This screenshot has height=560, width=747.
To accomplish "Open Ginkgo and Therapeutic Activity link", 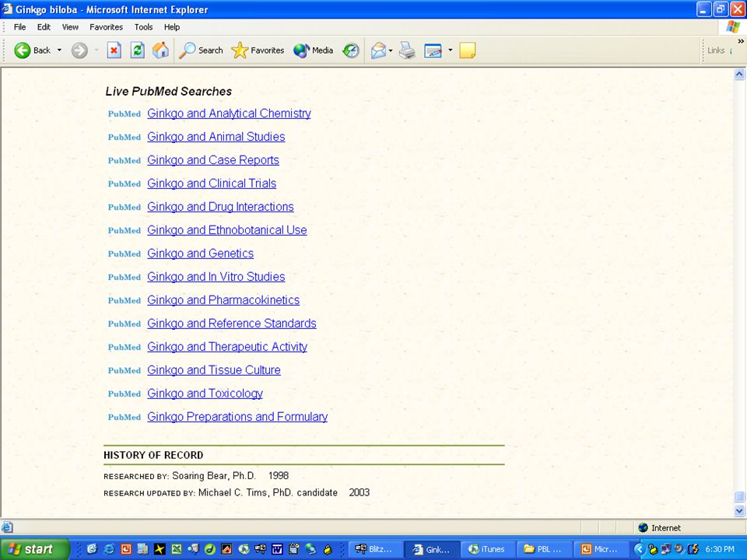I will click(x=226, y=347).
